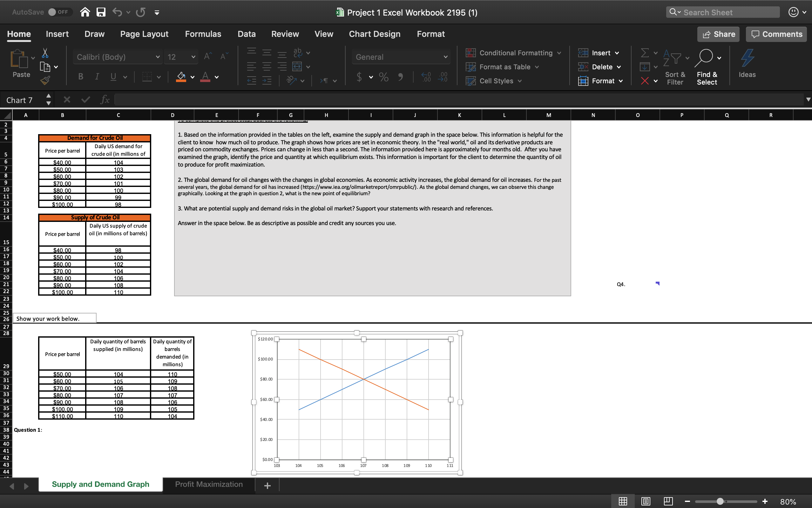Switch to the Chart Design ribbon tab
Viewport: 812px width, 508px height.
(x=374, y=34)
